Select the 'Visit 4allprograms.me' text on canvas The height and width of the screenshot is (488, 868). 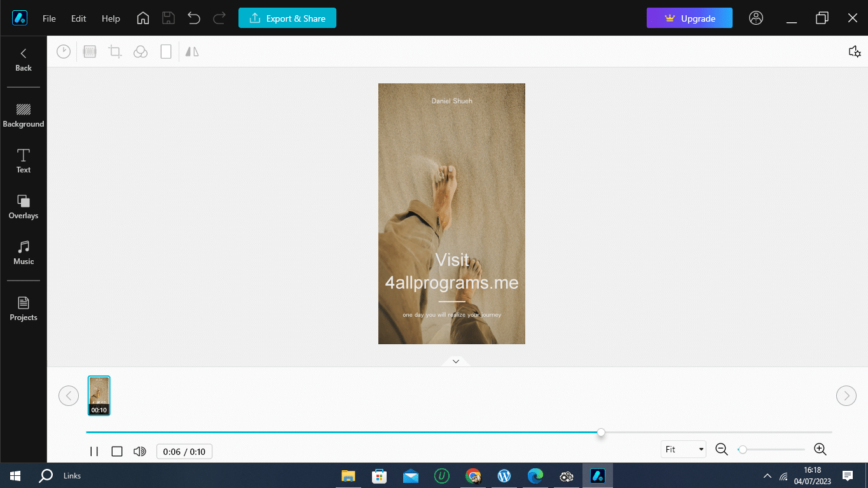click(452, 271)
